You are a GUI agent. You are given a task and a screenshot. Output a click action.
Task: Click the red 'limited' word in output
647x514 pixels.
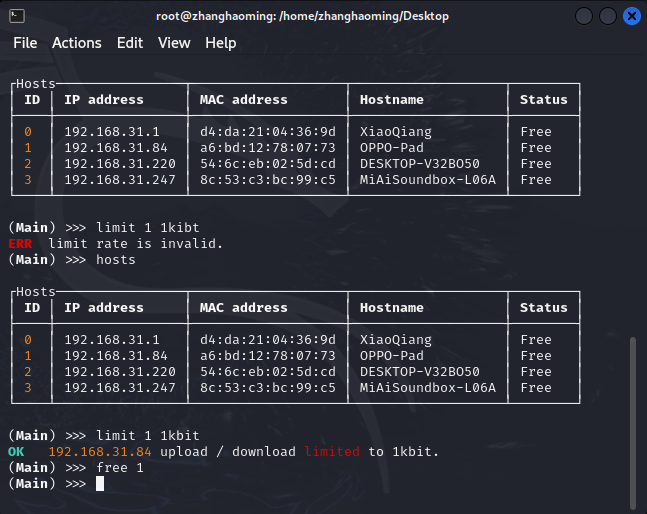pyautogui.click(x=331, y=452)
